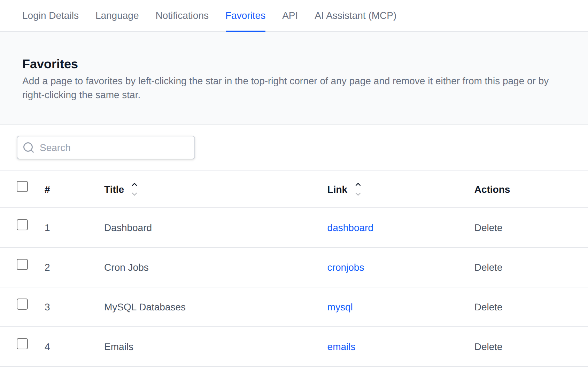Check the box for the Dashboard row
This screenshot has height=389, width=588.
tap(22, 225)
